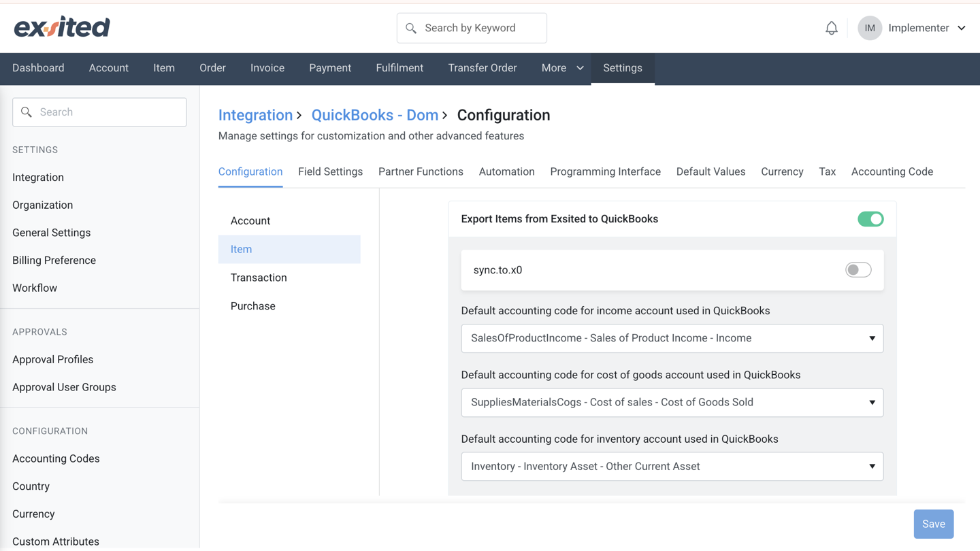Open General Settings in sidebar

(51, 233)
